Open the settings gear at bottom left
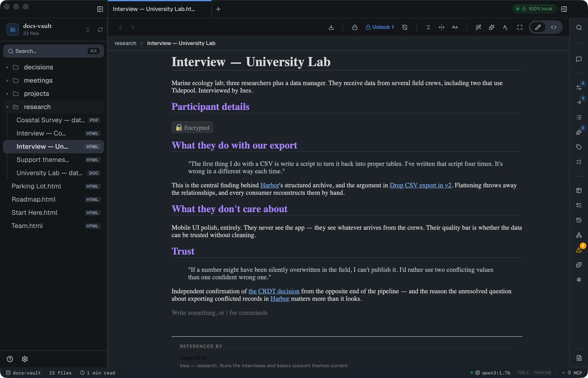Screen dimensions: 588x378 click(25, 359)
